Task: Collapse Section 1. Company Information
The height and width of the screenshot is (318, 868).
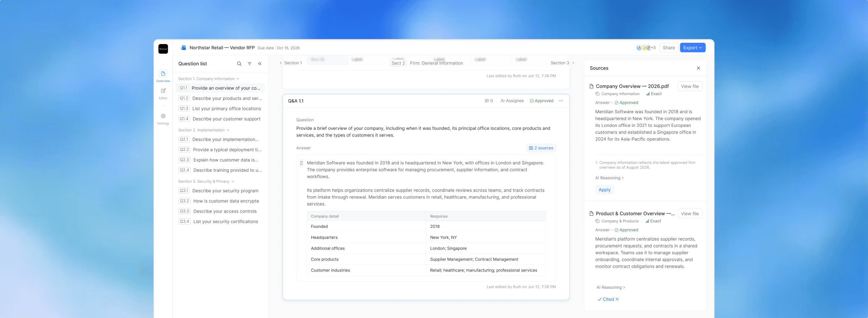Action: coord(209,79)
